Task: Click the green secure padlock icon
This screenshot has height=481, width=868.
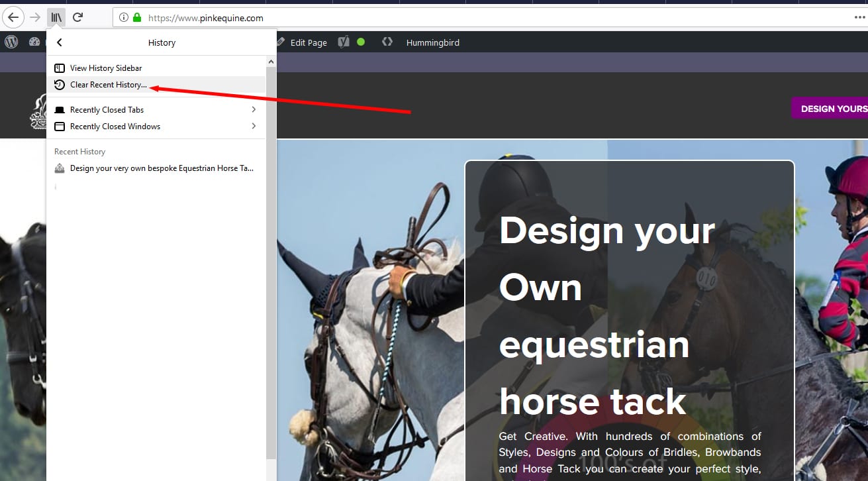Action: tap(137, 18)
